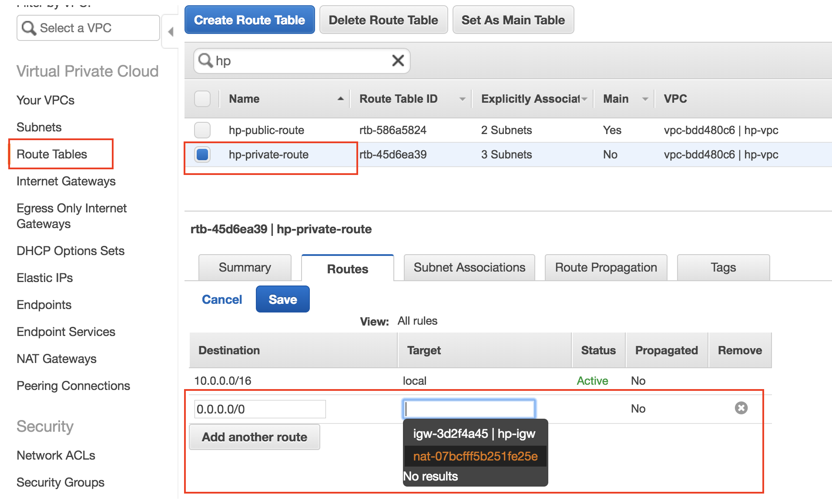Clear the "hp" search using the X icon
The width and height of the screenshot is (832, 504).
(x=397, y=61)
